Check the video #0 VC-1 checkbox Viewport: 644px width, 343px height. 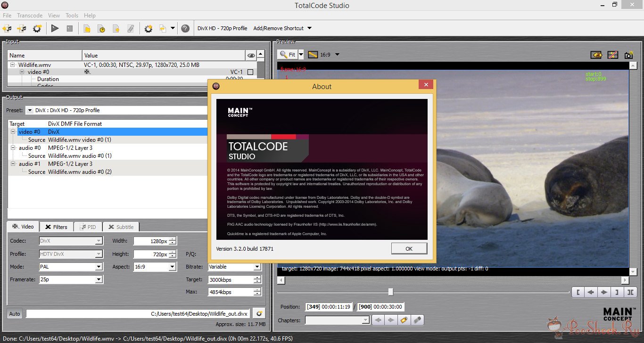[x=250, y=72]
